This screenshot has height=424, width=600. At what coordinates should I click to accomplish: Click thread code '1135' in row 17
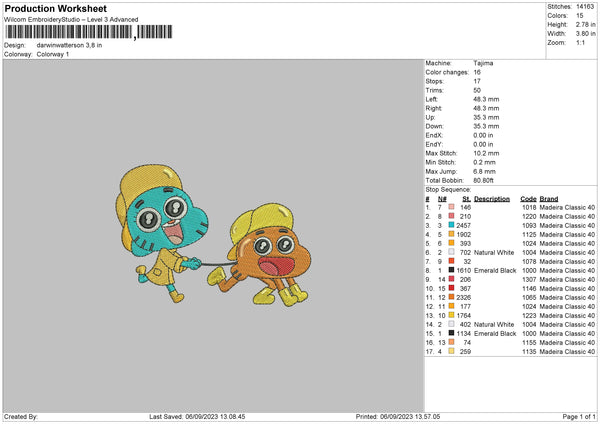tap(529, 351)
